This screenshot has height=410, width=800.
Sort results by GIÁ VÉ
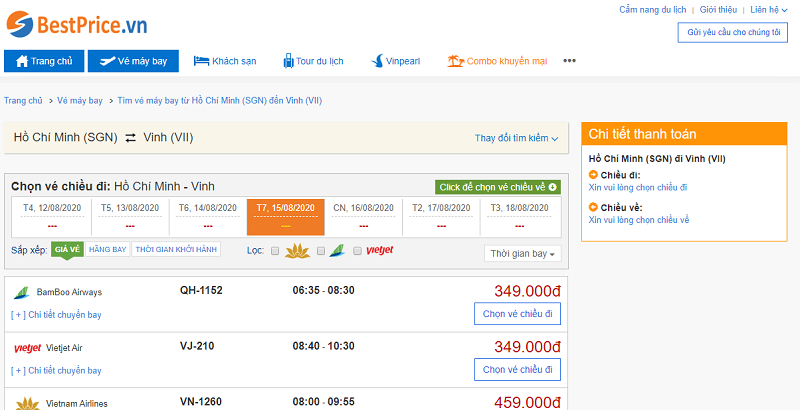coord(67,249)
